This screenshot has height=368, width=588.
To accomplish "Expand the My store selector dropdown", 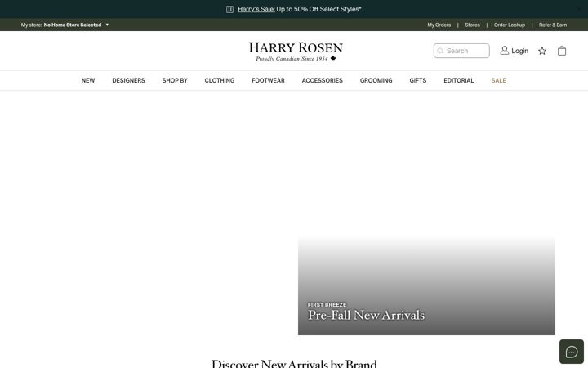I will click(x=65, y=25).
